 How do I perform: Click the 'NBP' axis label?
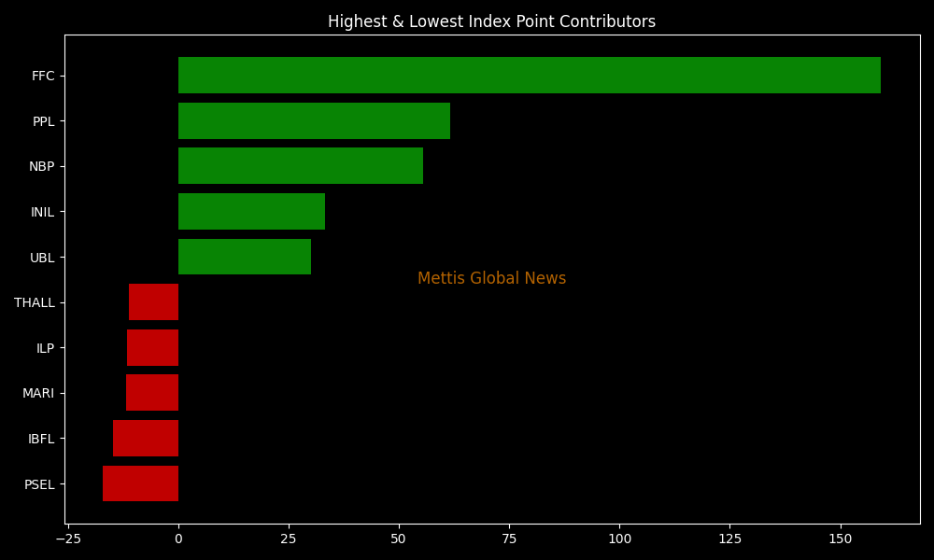click(42, 167)
